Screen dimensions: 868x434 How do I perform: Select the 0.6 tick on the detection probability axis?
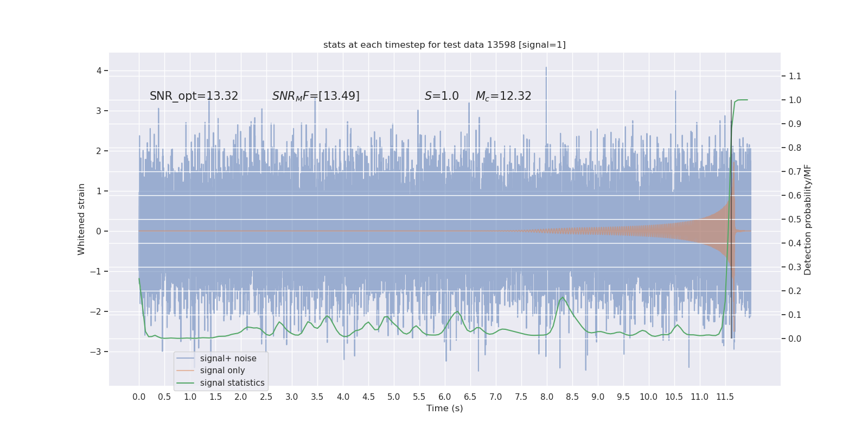click(x=795, y=195)
